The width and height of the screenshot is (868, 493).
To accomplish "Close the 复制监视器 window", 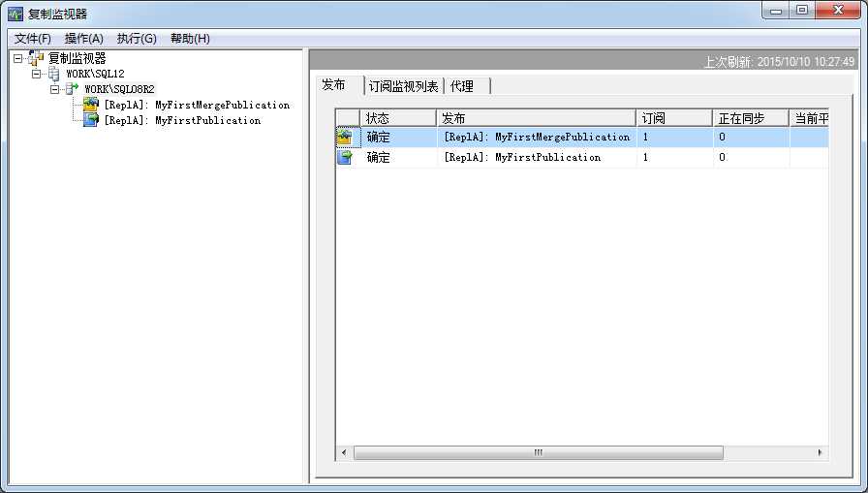I will [838, 11].
